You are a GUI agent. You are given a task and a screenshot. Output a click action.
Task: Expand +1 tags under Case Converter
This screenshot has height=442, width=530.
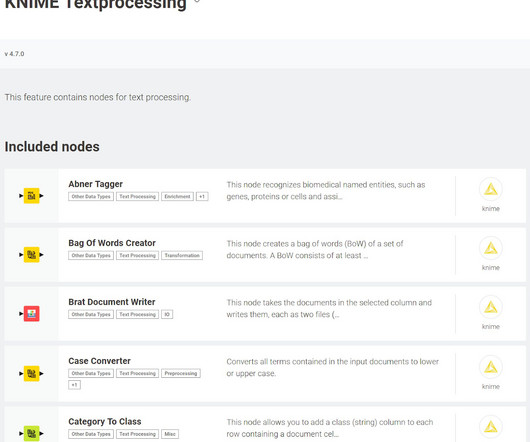tap(74, 385)
